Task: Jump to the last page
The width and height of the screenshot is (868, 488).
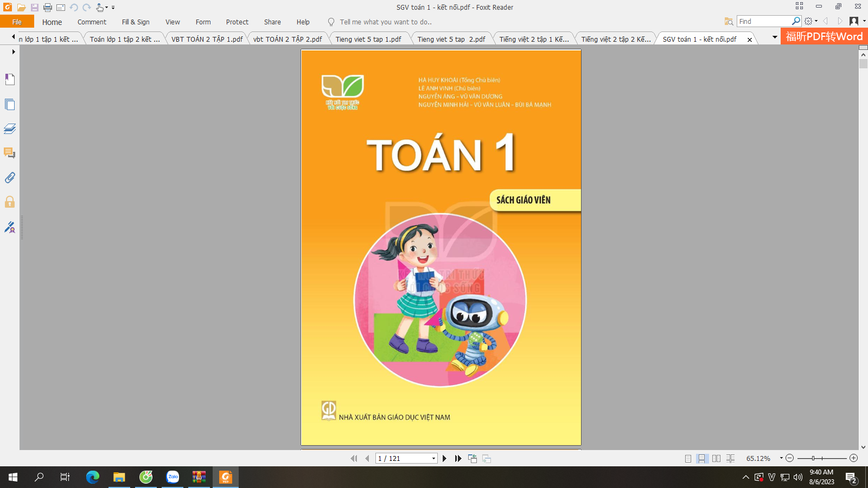Action: pos(458,459)
